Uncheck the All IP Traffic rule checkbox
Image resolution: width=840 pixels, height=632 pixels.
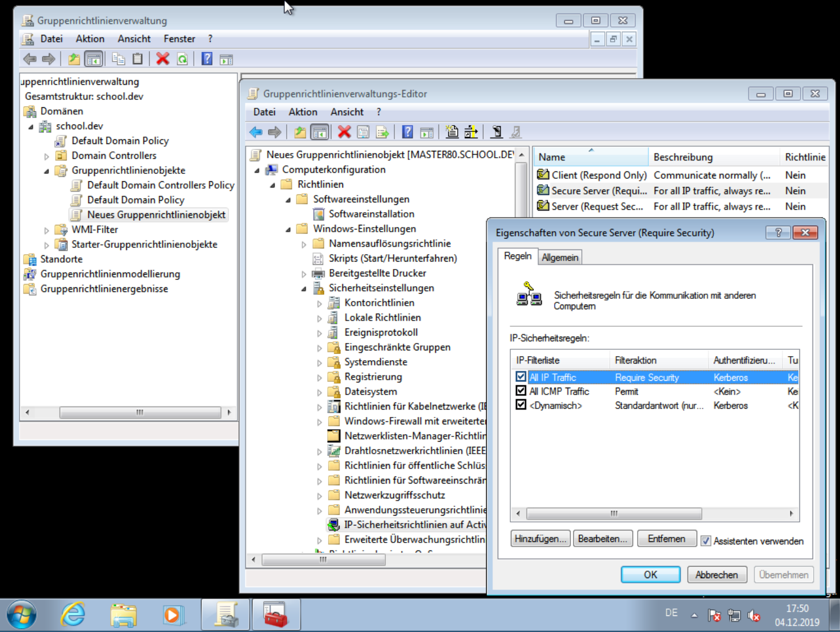tap(521, 377)
